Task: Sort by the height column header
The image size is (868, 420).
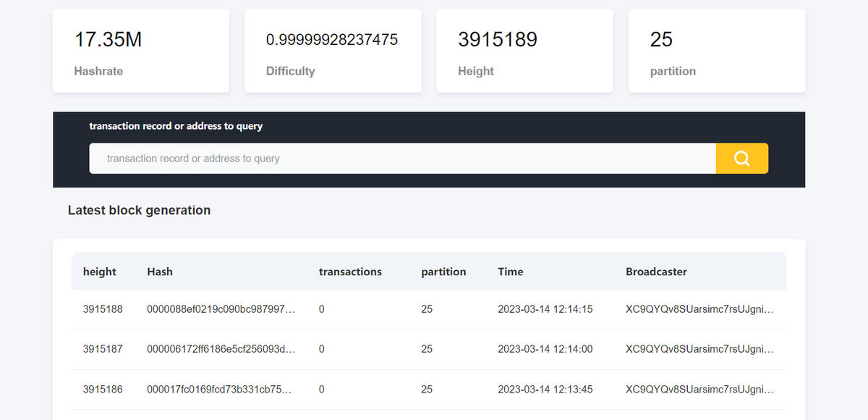Action: click(99, 272)
